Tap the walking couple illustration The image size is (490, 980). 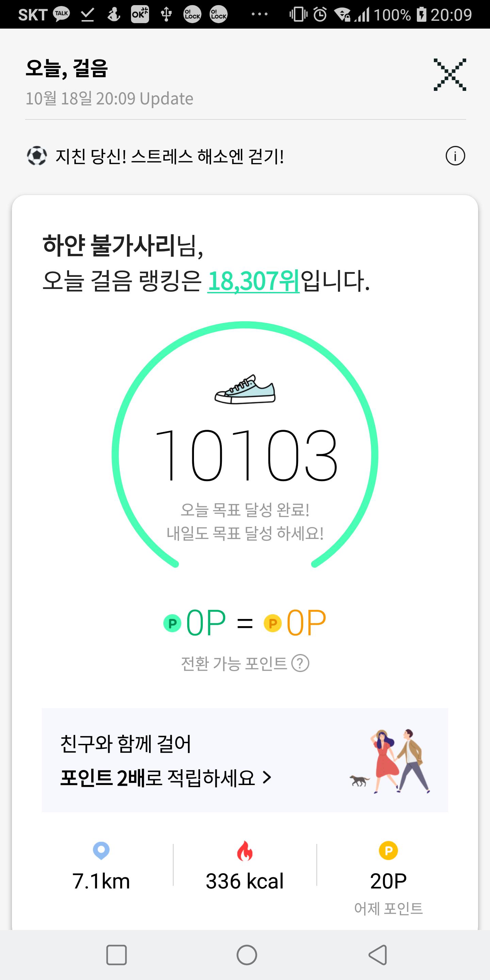[392, 761]
